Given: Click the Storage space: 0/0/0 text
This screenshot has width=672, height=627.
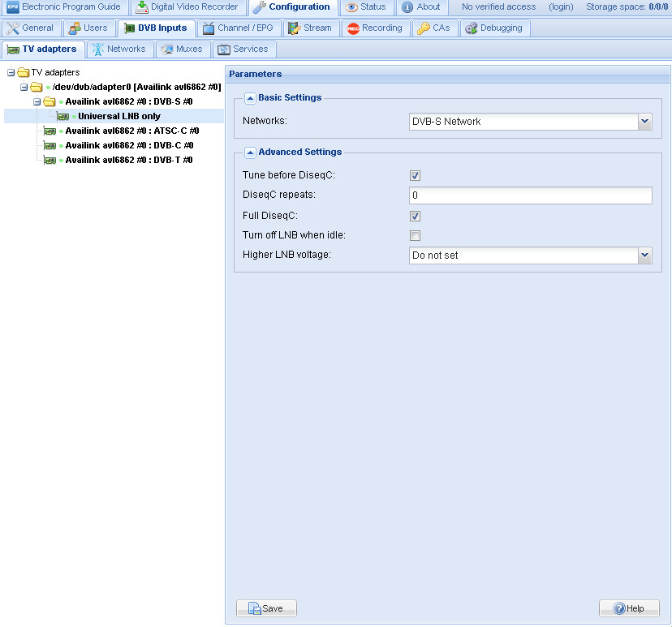Looking at the screenshot, I should (x=627, y=6).
